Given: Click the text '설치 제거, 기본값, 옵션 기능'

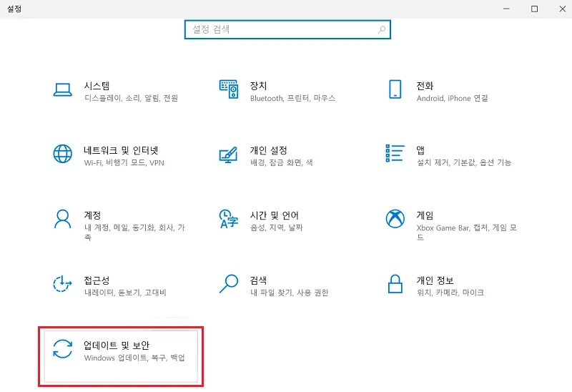Looking at the screenshot, I should [464, 162].
